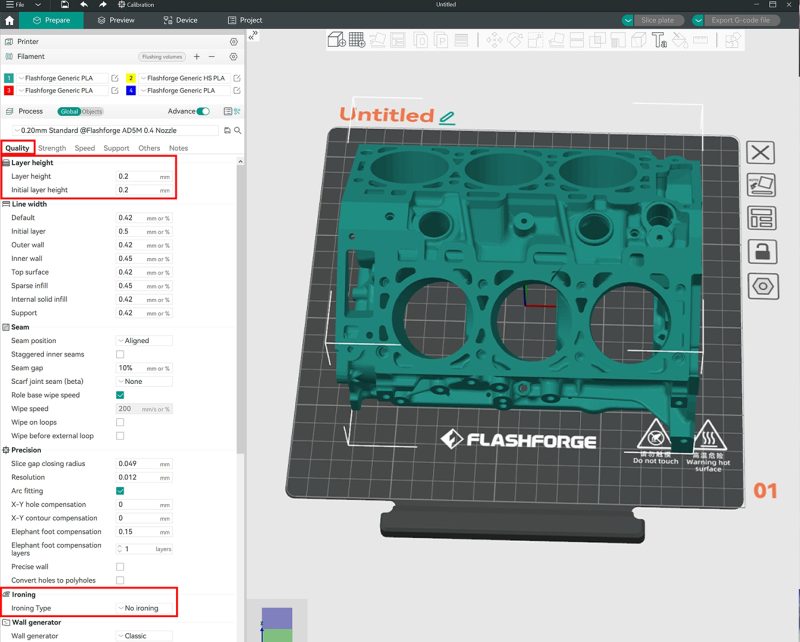Open Wall generator Classic dropdown

144,636
